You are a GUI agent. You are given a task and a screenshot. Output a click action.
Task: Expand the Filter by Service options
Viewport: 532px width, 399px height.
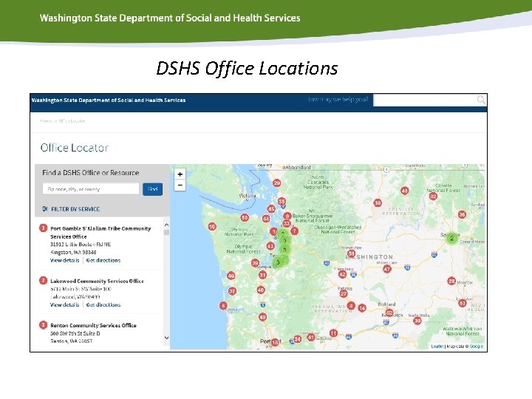[x=71, y=209]
